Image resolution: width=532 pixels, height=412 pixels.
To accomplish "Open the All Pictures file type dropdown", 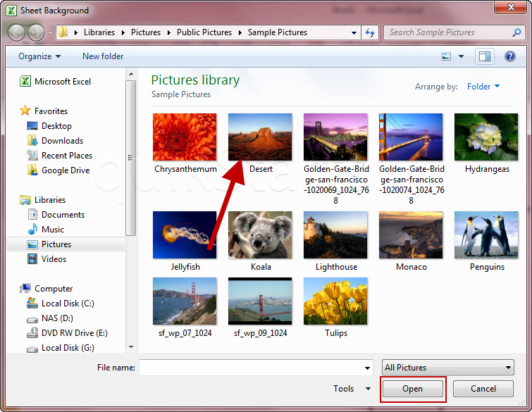I will 448,368.
